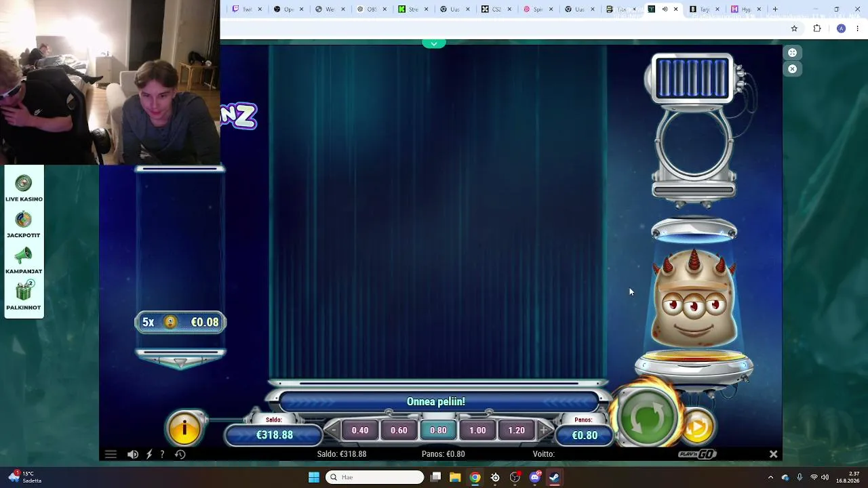Open Jackpotit from the sidebar
This screenshot has width=868, height=488.
24,225
